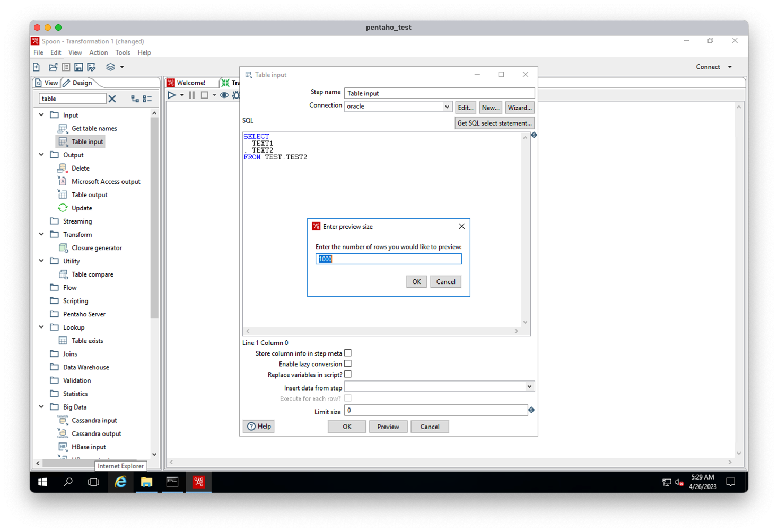This screenshot has width=778, height=532.
Task: Open the perspectives dropdown arrow in toolbar
Action: tap(122, 67)
